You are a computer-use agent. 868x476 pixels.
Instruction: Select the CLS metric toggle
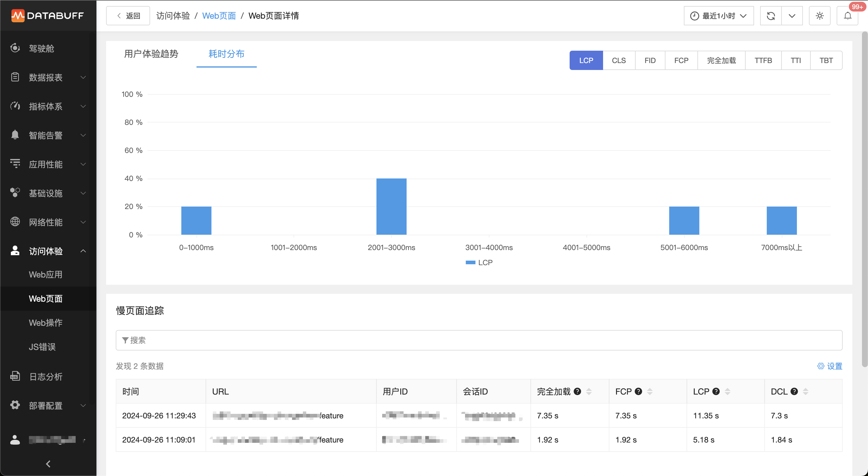point(619,60)
